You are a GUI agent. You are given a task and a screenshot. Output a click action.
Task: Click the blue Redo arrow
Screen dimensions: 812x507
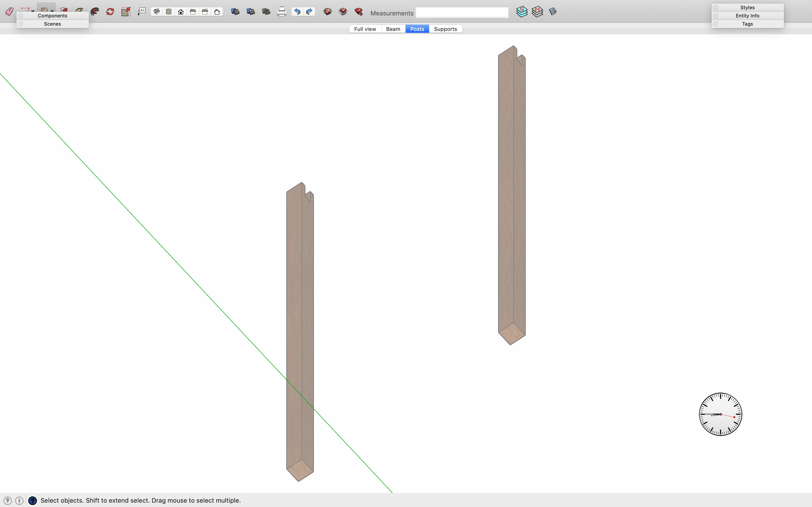point(309,12)
